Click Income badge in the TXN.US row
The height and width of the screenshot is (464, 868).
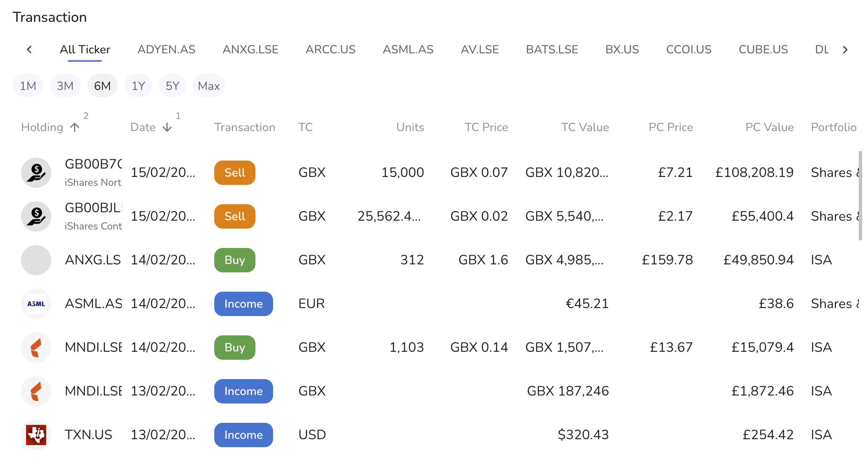click(244, 435)
